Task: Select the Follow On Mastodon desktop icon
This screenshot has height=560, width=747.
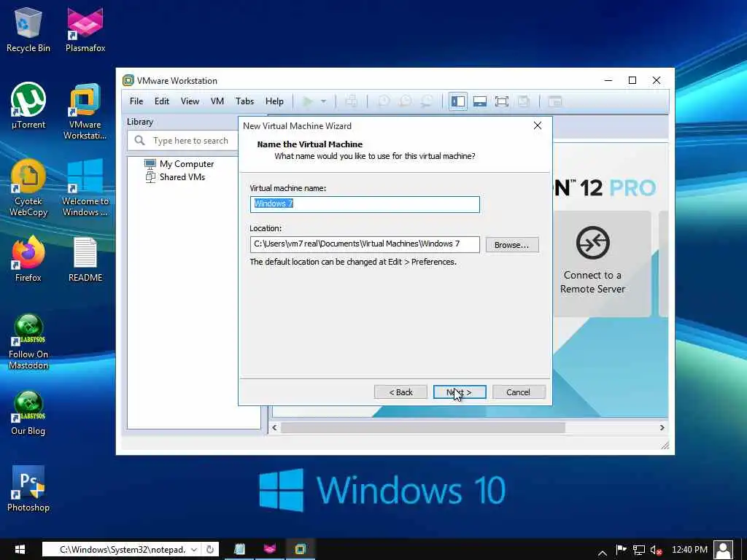Action: point(28,341)
